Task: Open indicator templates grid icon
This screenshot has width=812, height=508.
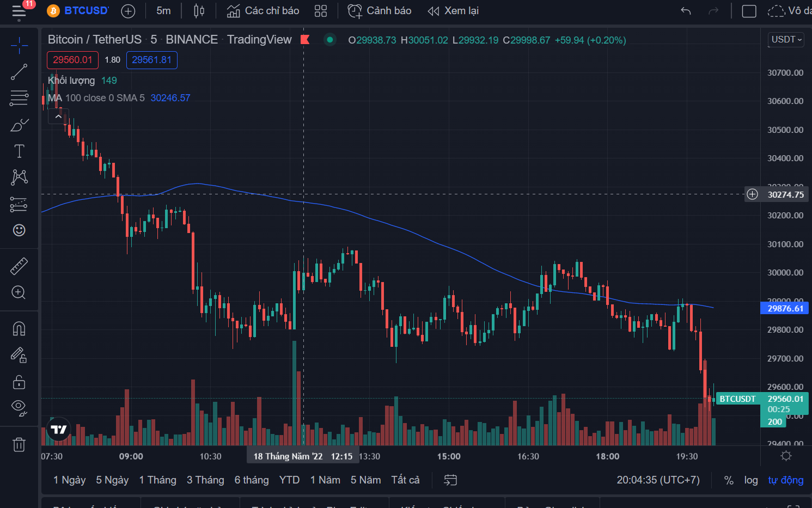Action: point(321,11)
